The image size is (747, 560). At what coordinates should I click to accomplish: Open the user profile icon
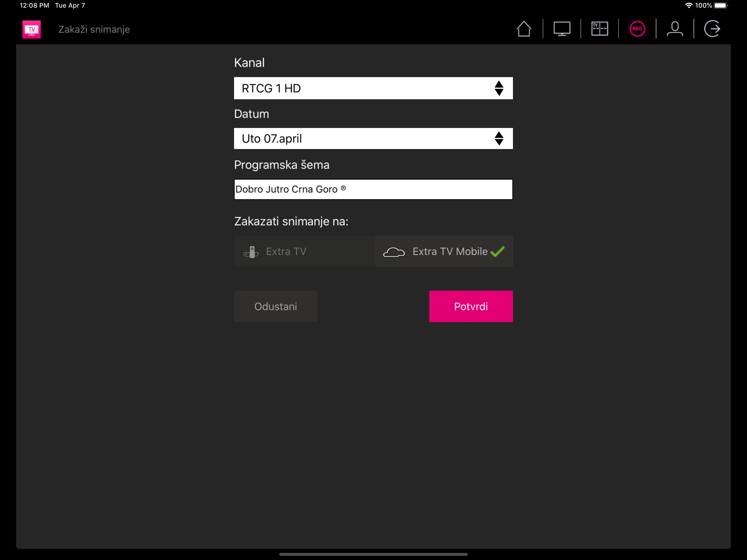674,29
